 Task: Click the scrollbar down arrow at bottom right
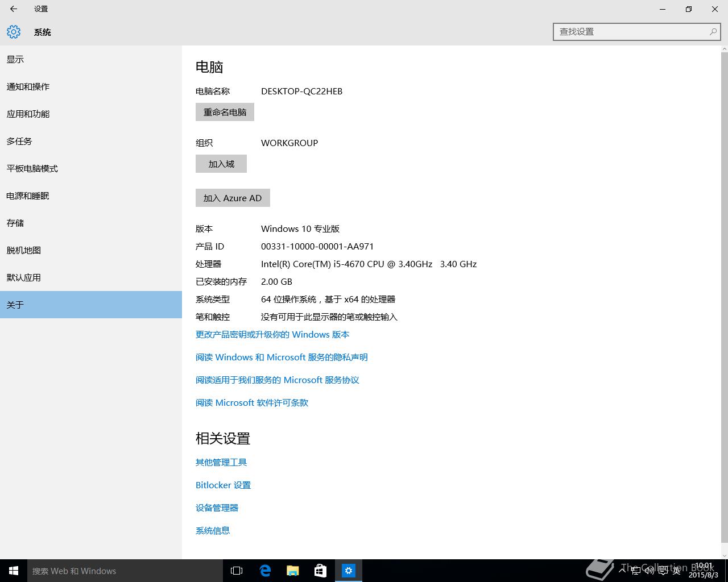coord(724,555)
